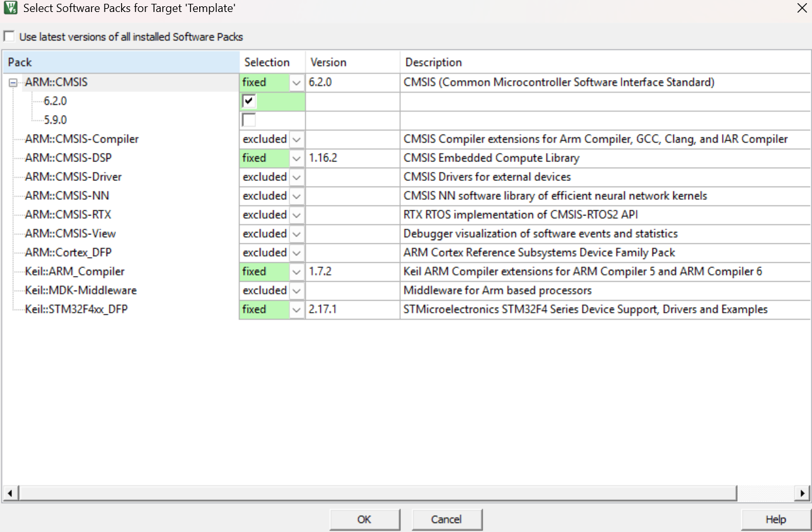Open the Selection dropdown for ARM::Cortex_DFP

(296, 252)
